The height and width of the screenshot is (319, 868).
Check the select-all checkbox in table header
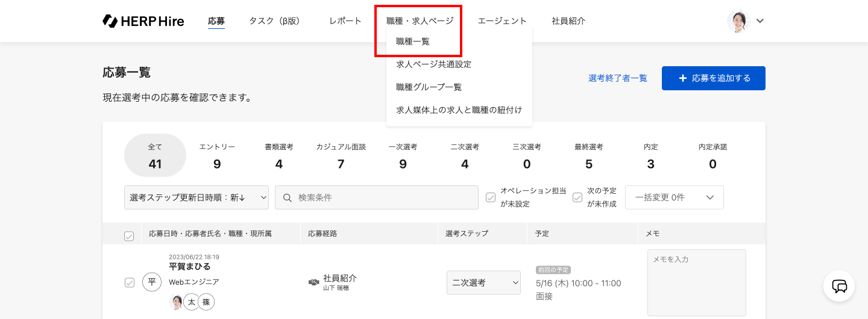point(129,236)
